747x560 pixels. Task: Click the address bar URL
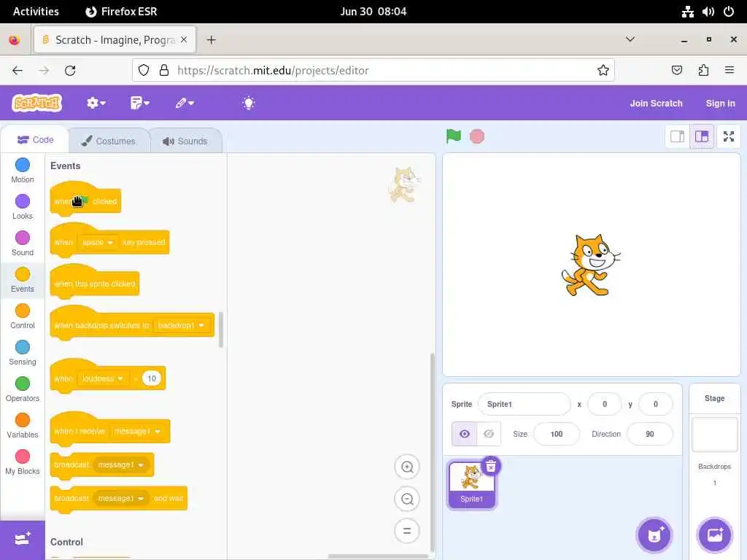(273, 71)
